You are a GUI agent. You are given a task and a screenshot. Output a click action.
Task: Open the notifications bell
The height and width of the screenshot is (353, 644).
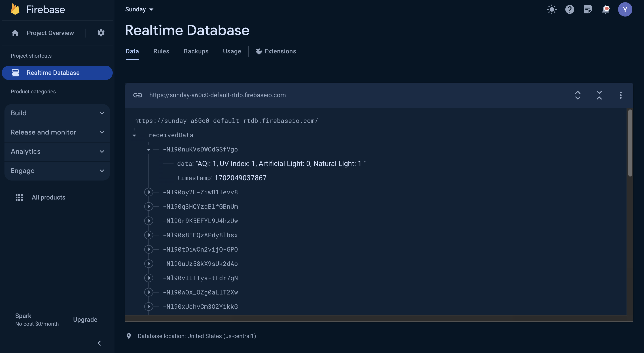[x=606, y=9]
